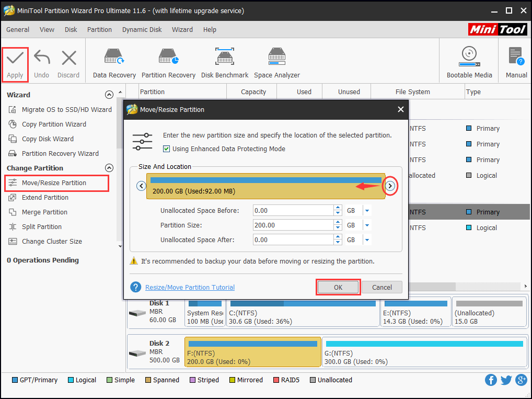Screen dimensions: 532x399
Task: Increase Unallocated Space Before value
Action: [x=338, y=208]
